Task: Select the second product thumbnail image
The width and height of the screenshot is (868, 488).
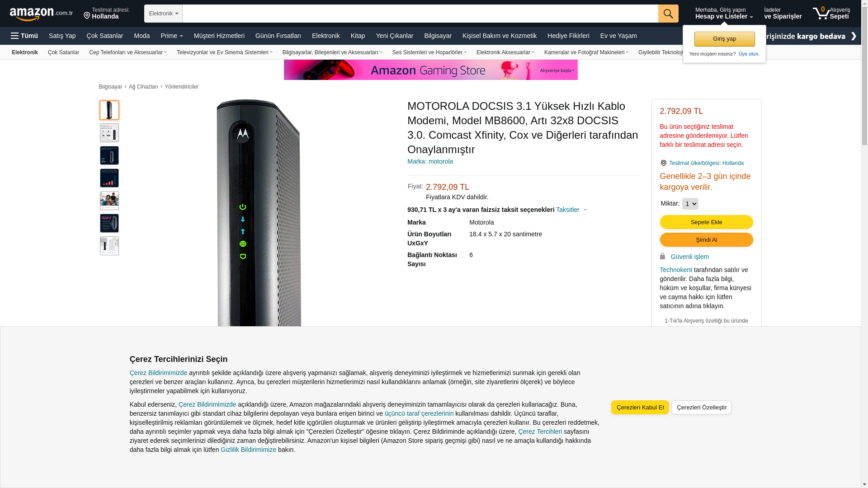Action: pyautogui.click(x=109, y=133)
